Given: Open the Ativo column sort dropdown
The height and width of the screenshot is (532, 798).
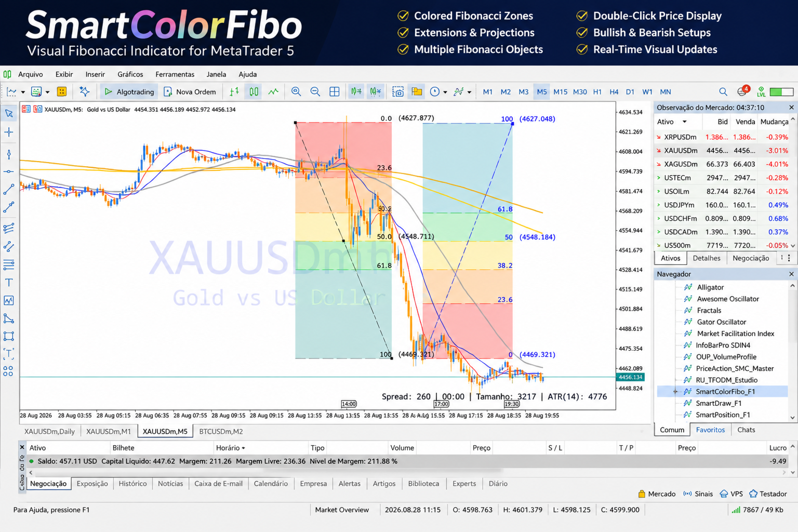Looking at the screenshot, I should tap(684, 122).
